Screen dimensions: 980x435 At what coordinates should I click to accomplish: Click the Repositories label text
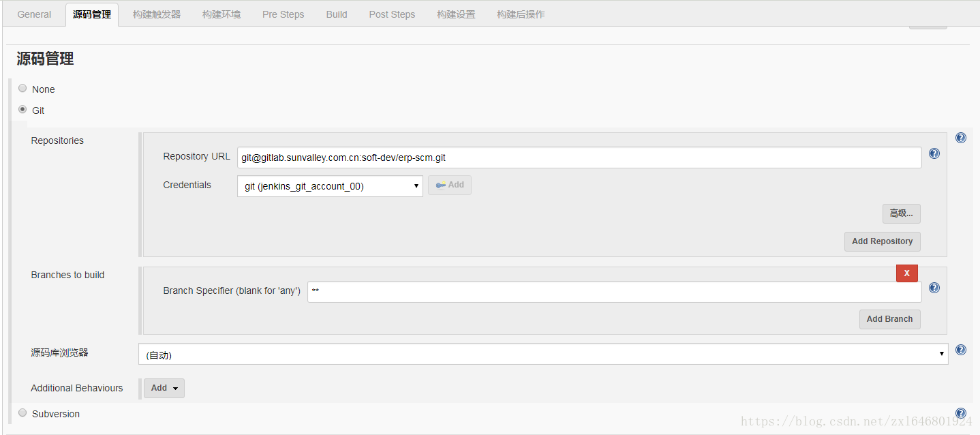[57, 140]
